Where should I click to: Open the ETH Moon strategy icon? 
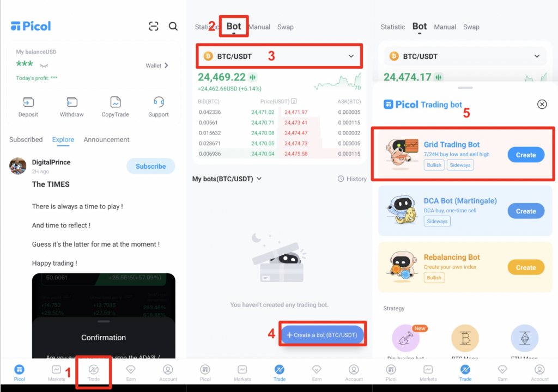click(525, 338)
